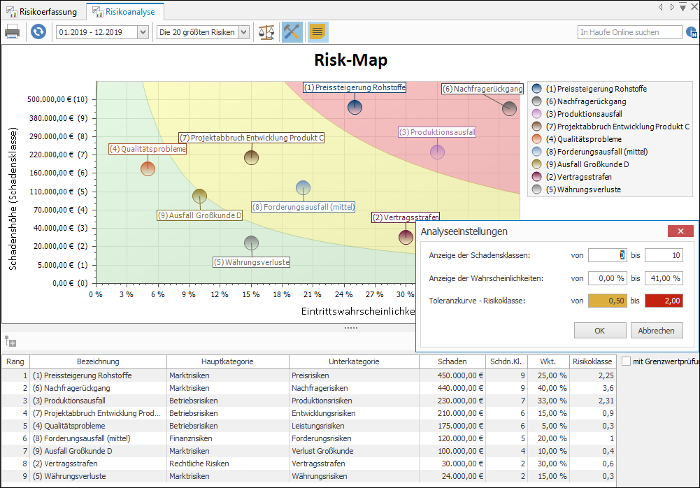Sort by the Schaden column header
The width and height of the screenshot is (700, 488).
452,362
